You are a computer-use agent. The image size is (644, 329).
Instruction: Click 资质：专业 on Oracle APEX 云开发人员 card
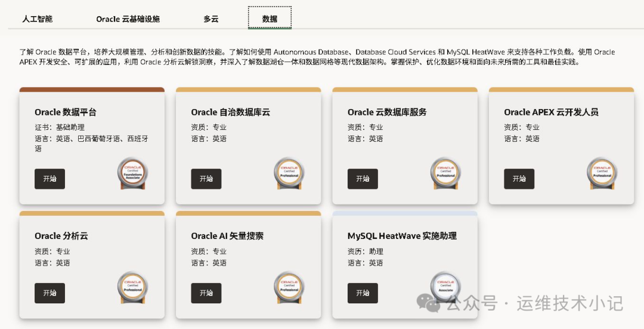click(522, 128)
